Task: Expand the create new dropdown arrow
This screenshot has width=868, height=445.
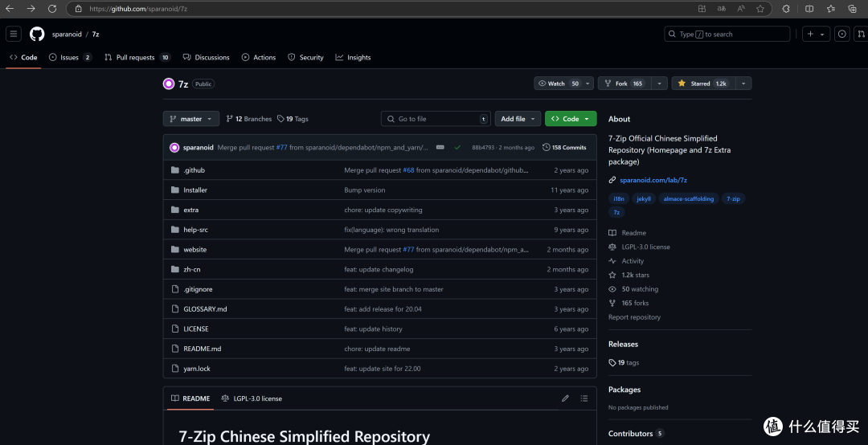Action: 823,34
